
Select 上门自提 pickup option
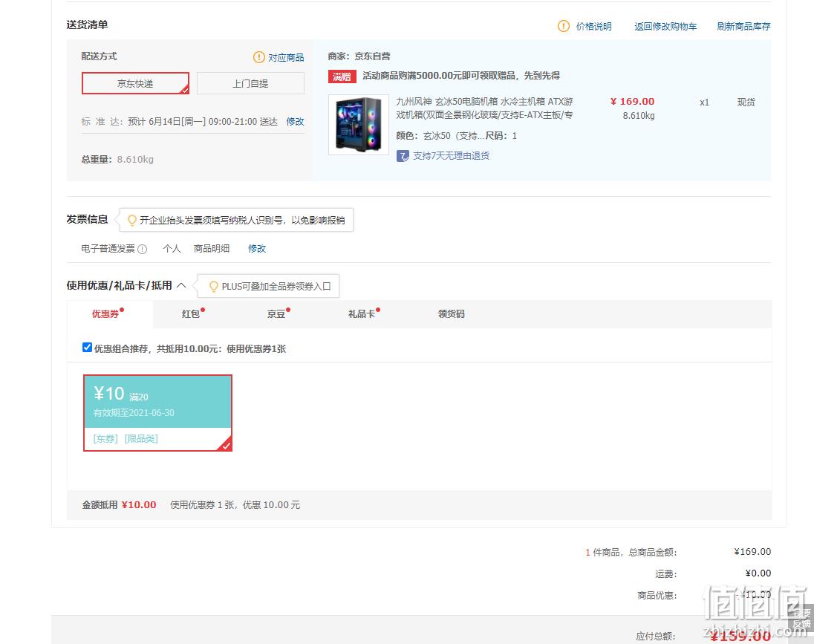250,83
